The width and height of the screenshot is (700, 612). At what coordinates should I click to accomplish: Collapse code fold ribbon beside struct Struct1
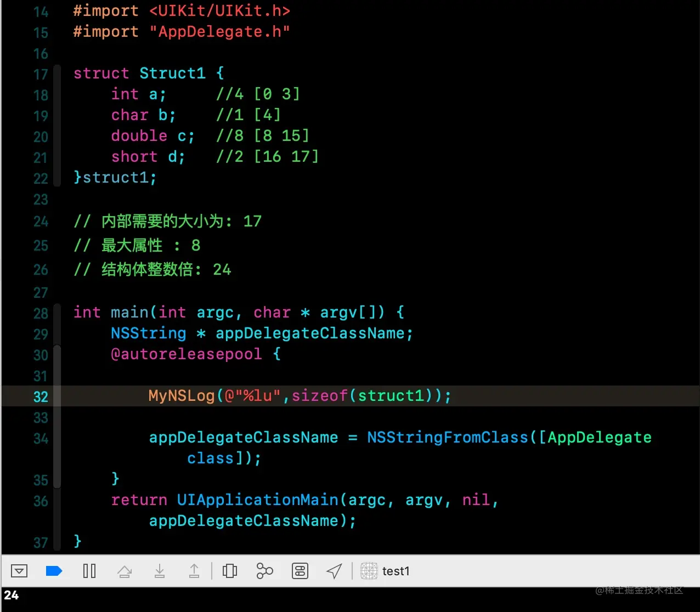[x=58, y=126]
